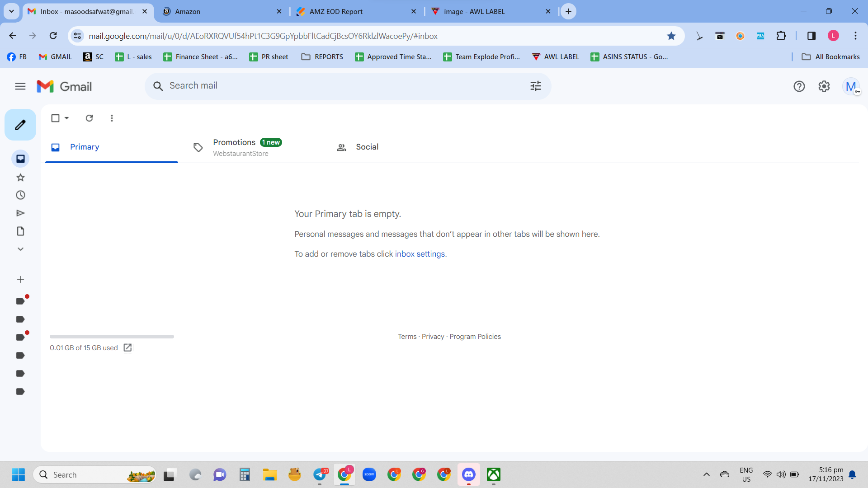Click the address bar URL
868x488 pixels.
[263, 36]
